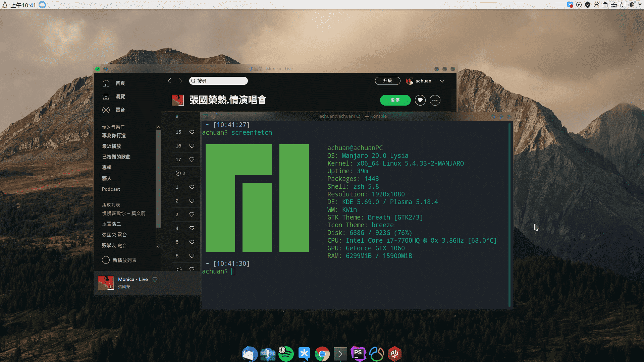Click the sidebar scroll-down arrow
Screen dimensions: 644x362
[x=158, y=246]
